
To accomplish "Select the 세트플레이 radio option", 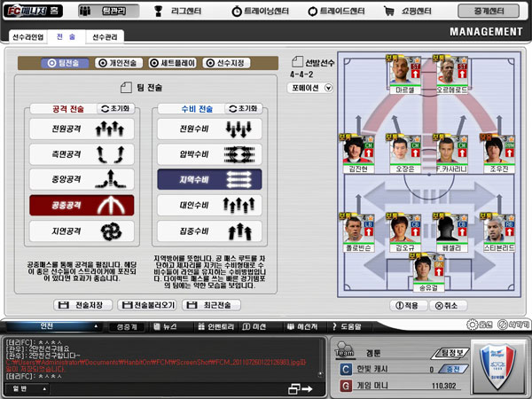I will coord(174,63).
